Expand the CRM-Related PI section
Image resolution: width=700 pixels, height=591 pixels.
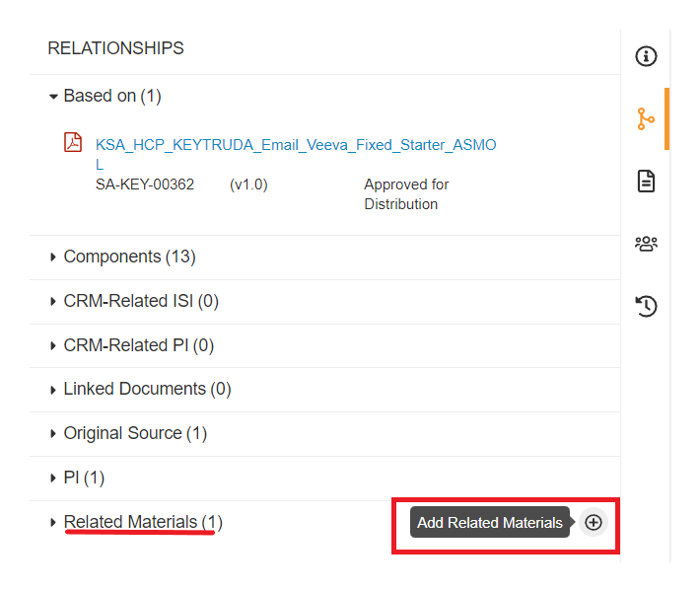click(53, 345)
